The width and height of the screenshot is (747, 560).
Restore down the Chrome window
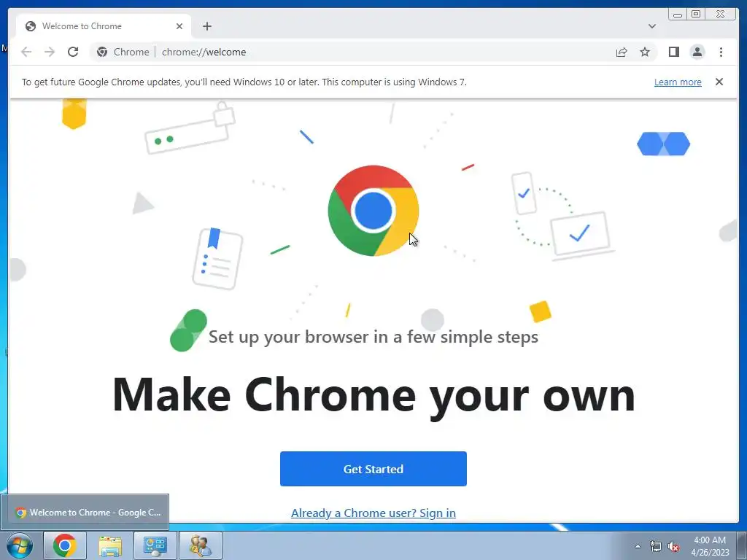point(695,15)
